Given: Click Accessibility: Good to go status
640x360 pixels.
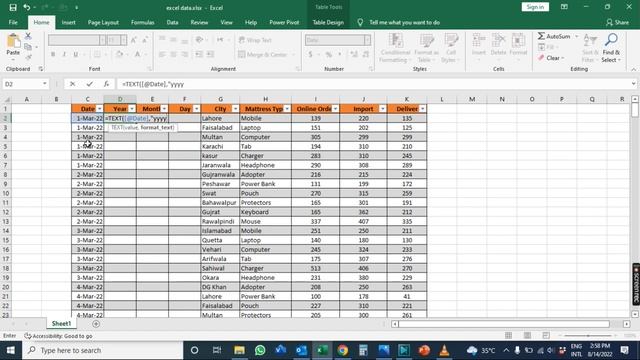Looking at the screenshot, I should click(58, 336).
